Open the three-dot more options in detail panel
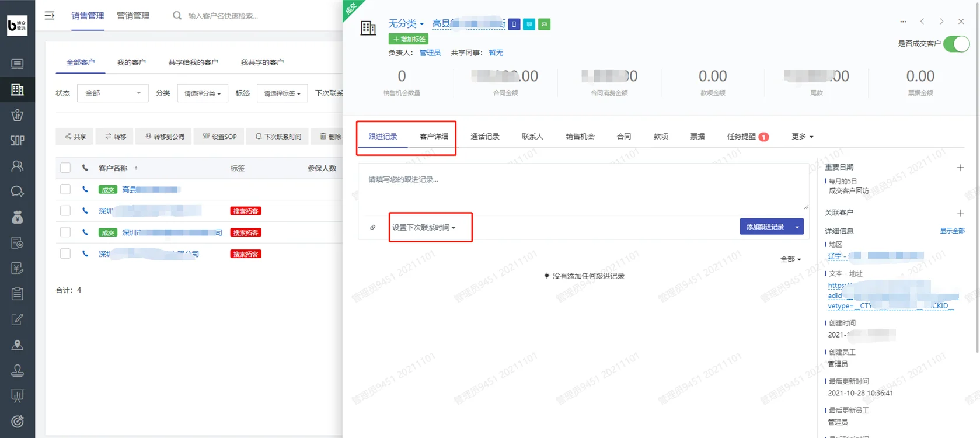The image size is (980, 438). point(903,22)
